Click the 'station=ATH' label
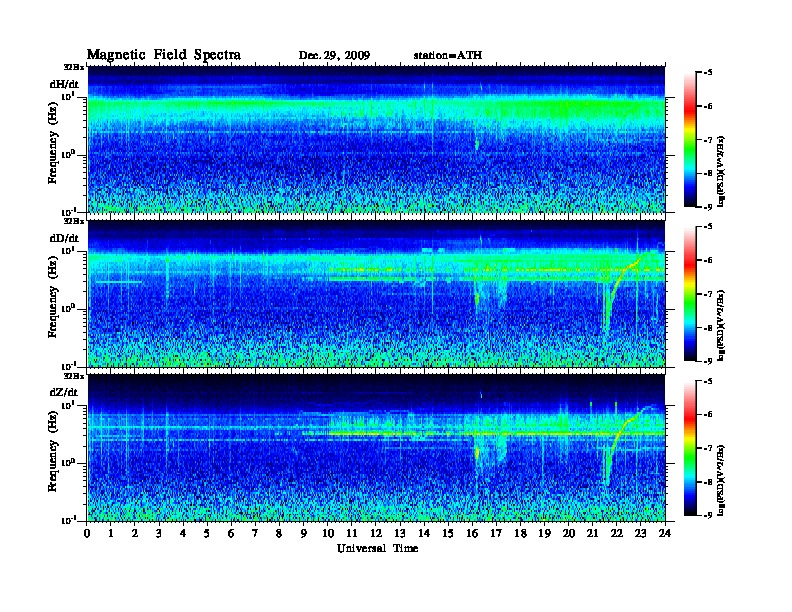792x612 pixels. click(x=448, y=56)
